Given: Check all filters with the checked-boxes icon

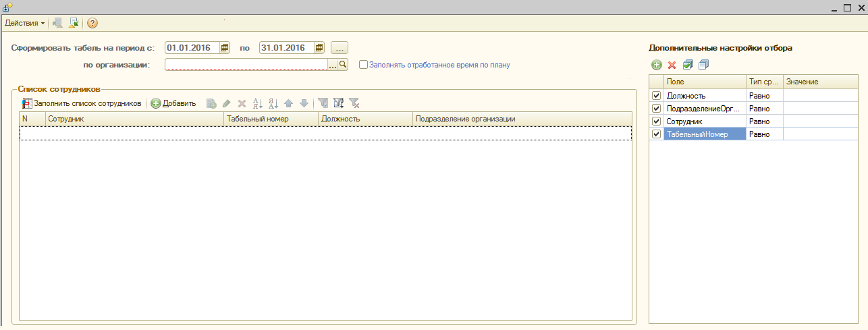Looking at the screenshot, I should click(688, 65).
